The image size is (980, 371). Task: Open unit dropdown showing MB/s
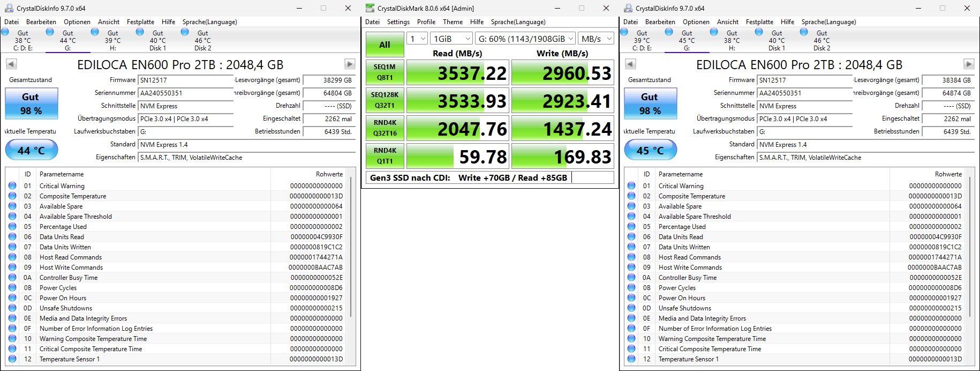596,39
